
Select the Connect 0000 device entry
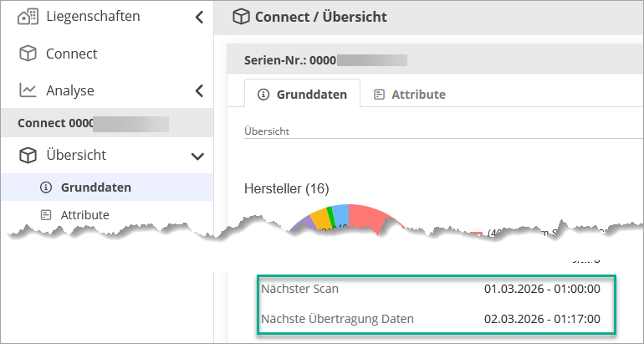click(92, 123)
